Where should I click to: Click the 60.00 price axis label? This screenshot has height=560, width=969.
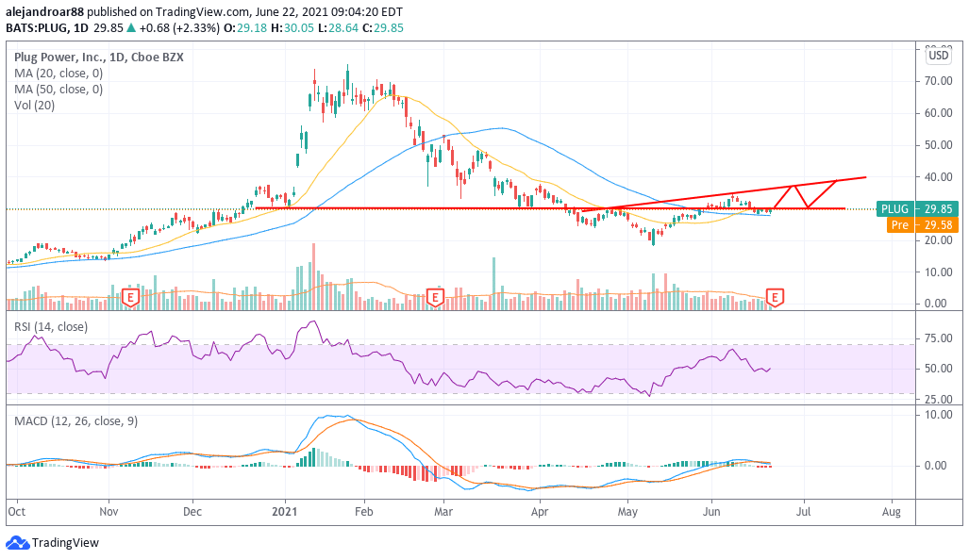[x=938, y=113]
